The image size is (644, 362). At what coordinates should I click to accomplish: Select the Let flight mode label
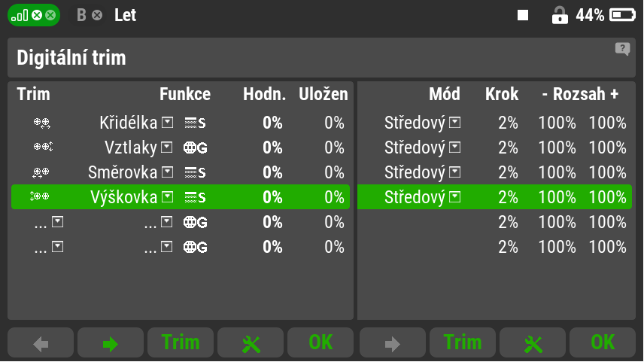pyautogui.click(x=126, y=15)
